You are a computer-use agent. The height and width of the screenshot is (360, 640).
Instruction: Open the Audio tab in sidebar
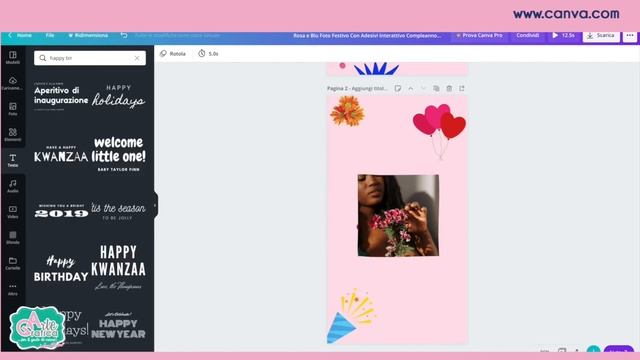click(x=13, y=186)
